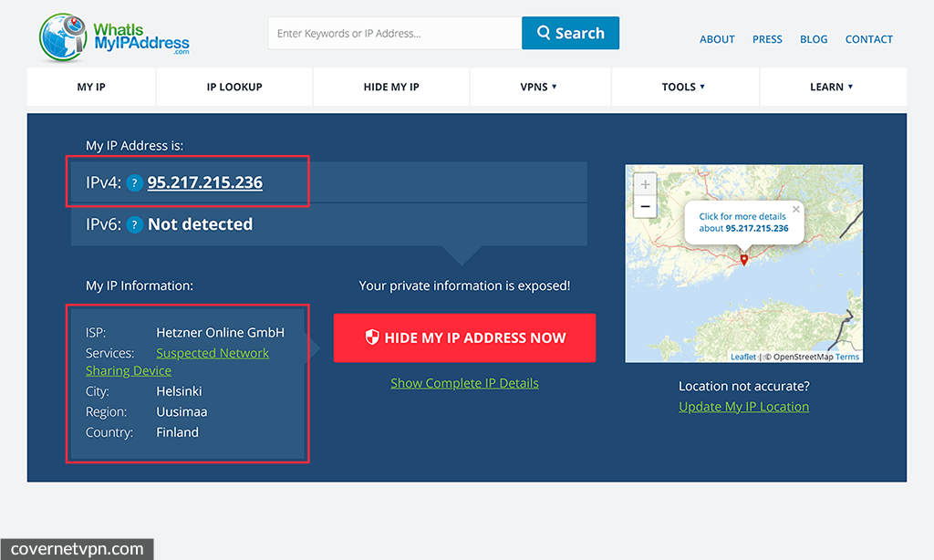Open the BLOG link
The height and width of the screenshot is (560, 934).
[x=814, y=39]
